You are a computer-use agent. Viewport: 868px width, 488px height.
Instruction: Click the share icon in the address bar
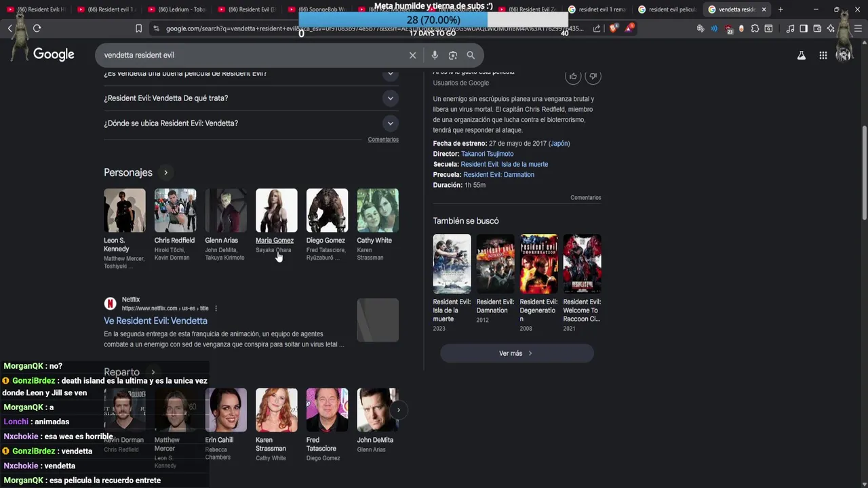click(x=596, y=28)
